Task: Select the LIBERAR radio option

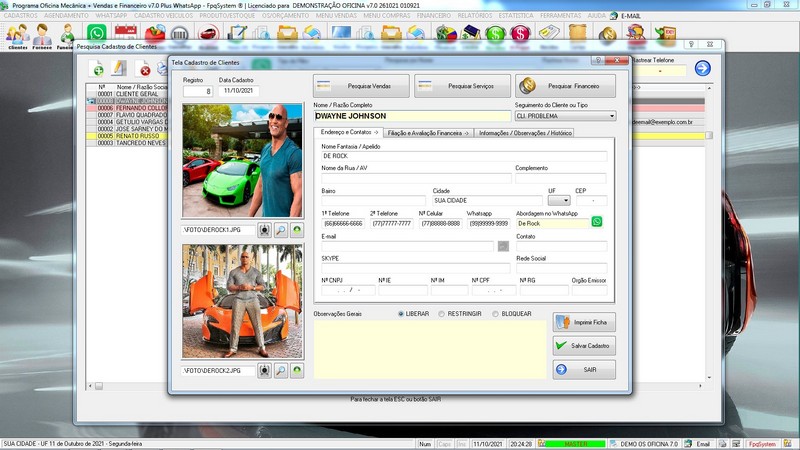Action: pyautogui.click(x=401, y=314)
